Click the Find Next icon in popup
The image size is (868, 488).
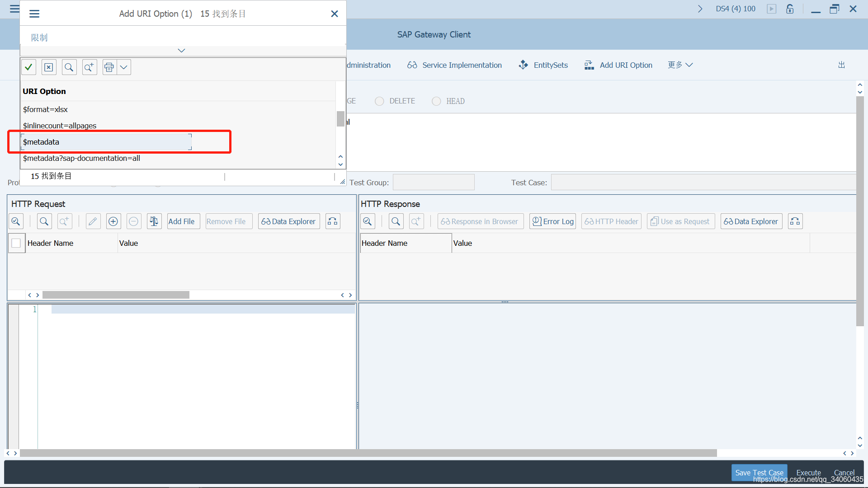(90, 67)
